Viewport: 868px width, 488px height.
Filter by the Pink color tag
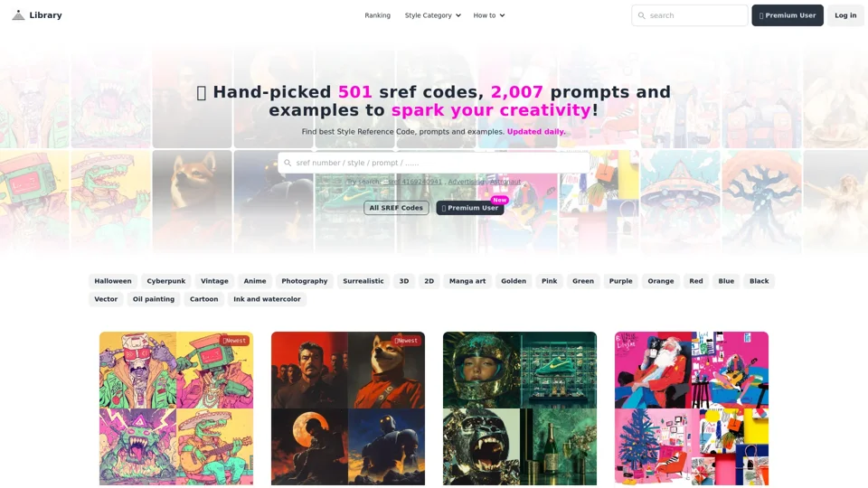coord(549,281)
